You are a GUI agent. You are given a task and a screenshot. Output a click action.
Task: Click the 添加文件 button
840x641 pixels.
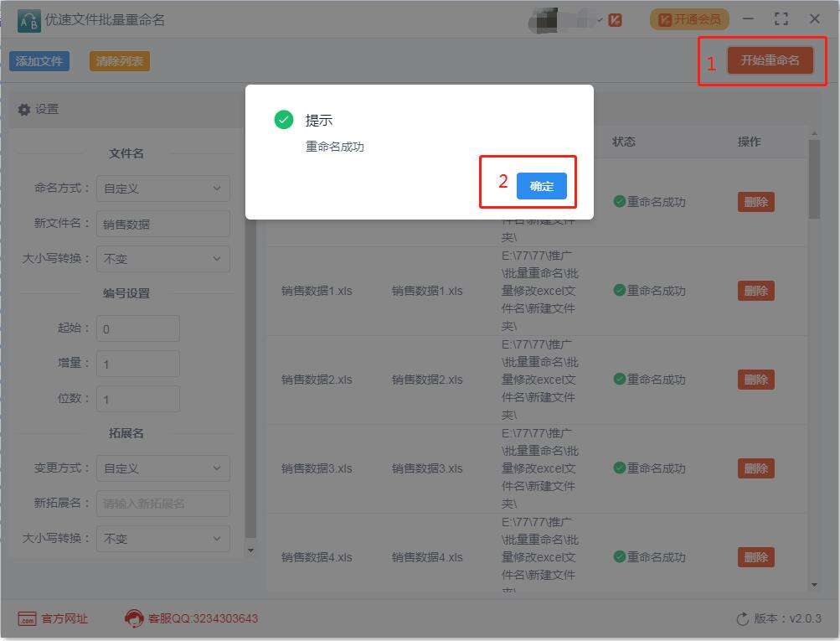(39, 59)
